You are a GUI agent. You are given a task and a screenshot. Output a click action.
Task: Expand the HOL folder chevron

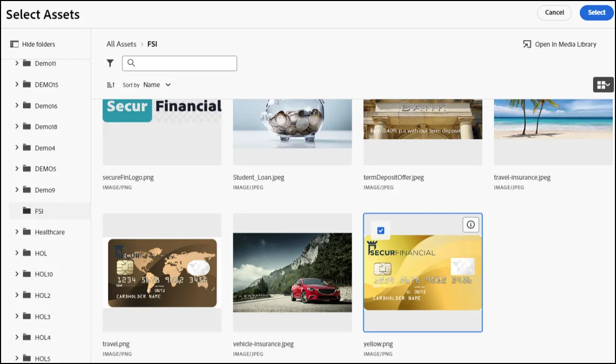pyautogui.click(x=17, y=253)
